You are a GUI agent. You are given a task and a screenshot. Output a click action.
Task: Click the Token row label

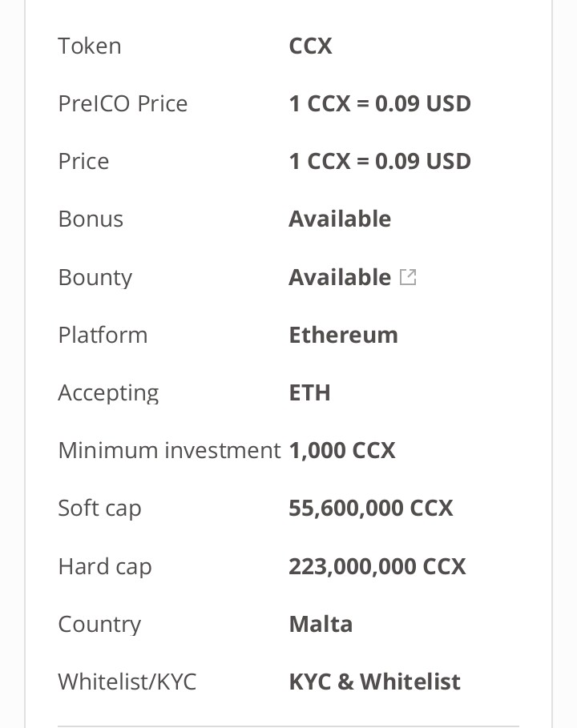click(x=90, y=46)
